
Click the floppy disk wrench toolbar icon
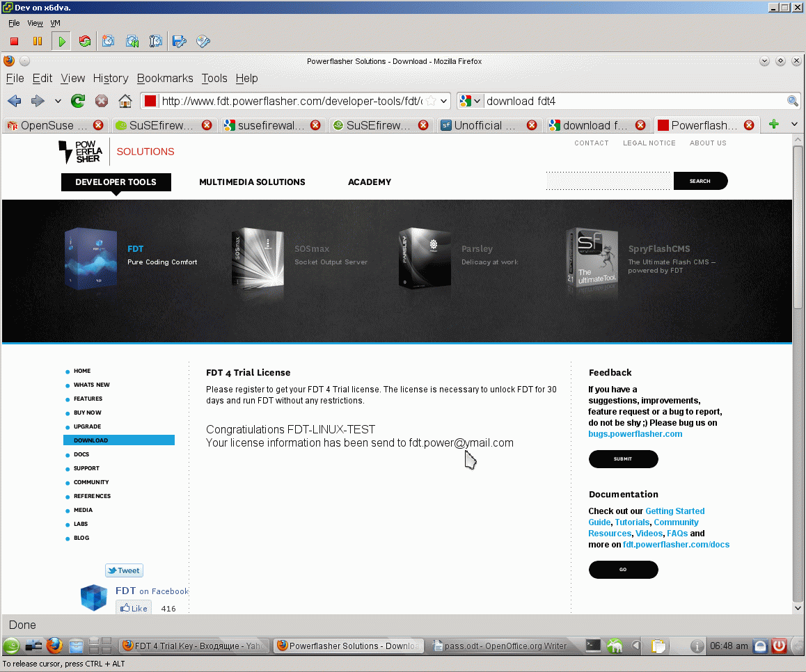(180, 41)
